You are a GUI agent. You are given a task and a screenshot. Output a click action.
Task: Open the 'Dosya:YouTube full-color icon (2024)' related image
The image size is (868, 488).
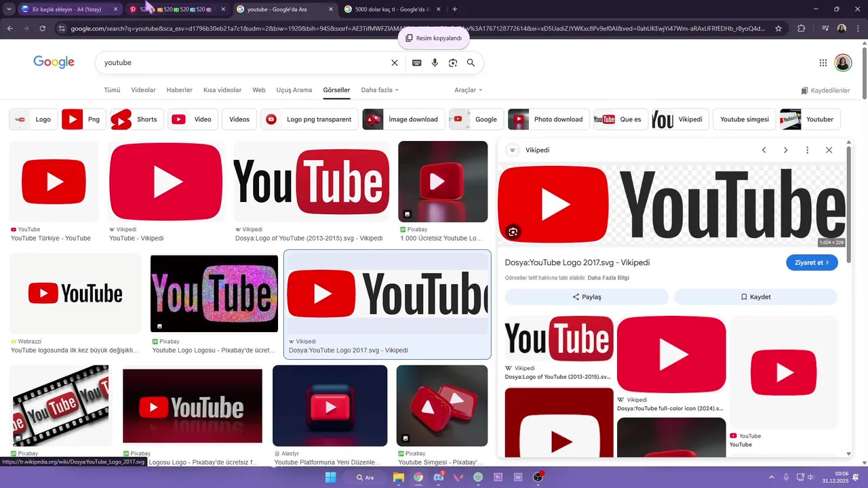click(x=671, y=354)
